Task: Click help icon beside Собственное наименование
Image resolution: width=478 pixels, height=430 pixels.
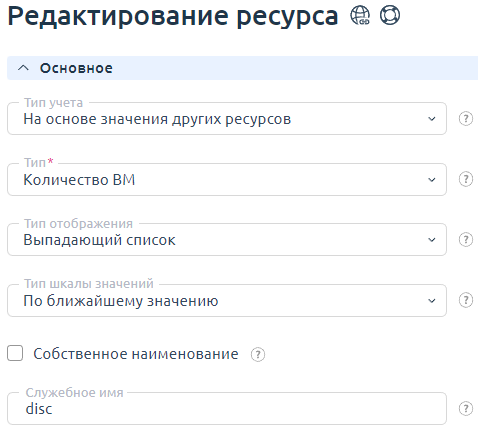Action: coord(258,354)
